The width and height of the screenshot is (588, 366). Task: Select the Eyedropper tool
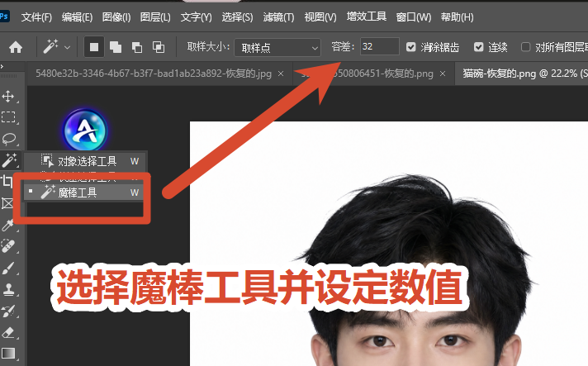[8, 225]
